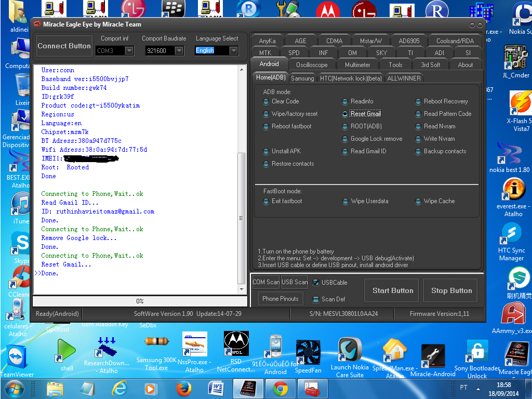Click log scrollbar up arrow

tap(241, 70)
